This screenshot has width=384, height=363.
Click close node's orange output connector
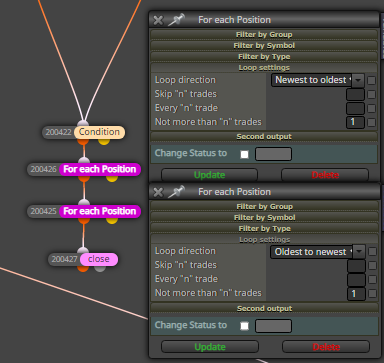point(83,268)
